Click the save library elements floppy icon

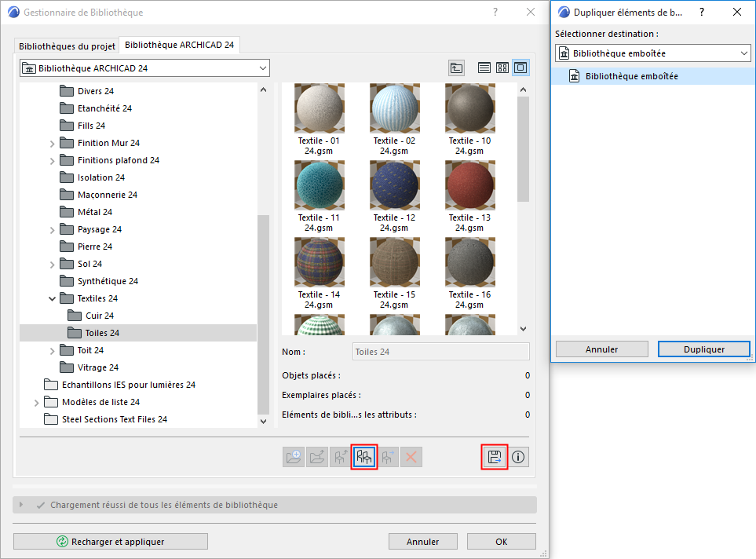tap(494, 456)
